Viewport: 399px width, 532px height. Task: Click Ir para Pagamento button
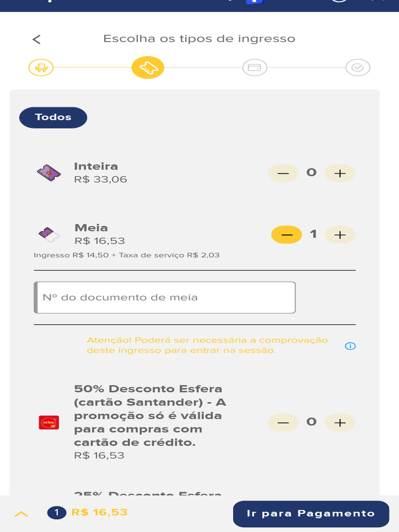(311, 514)
